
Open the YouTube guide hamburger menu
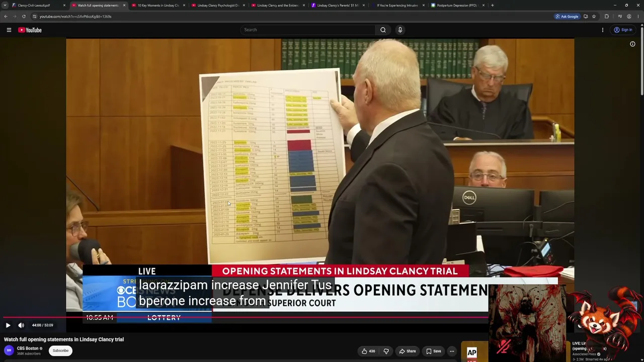[9, 30]
